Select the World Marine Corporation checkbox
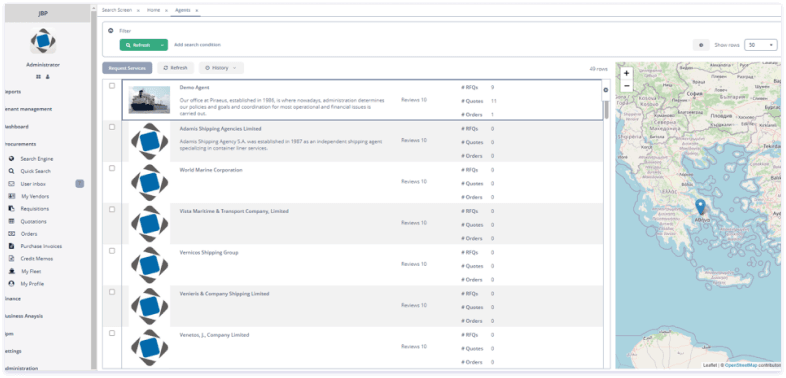Viewport: 786px width, 378px height. point(112,168)
